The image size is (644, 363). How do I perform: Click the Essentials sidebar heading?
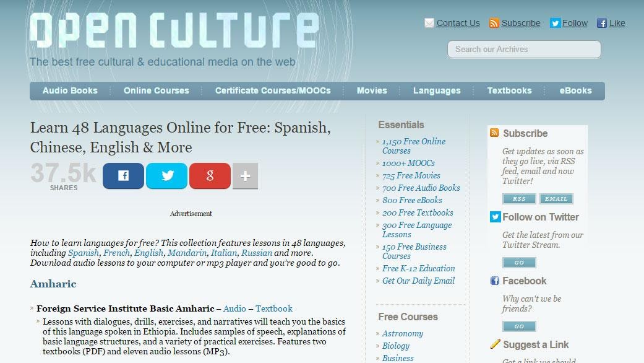[x=401, y=125]
